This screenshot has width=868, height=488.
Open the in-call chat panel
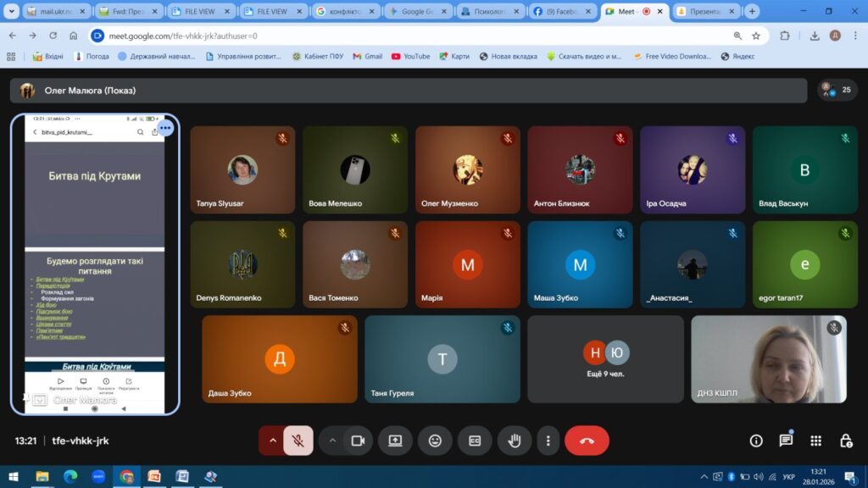coord(786,441)
